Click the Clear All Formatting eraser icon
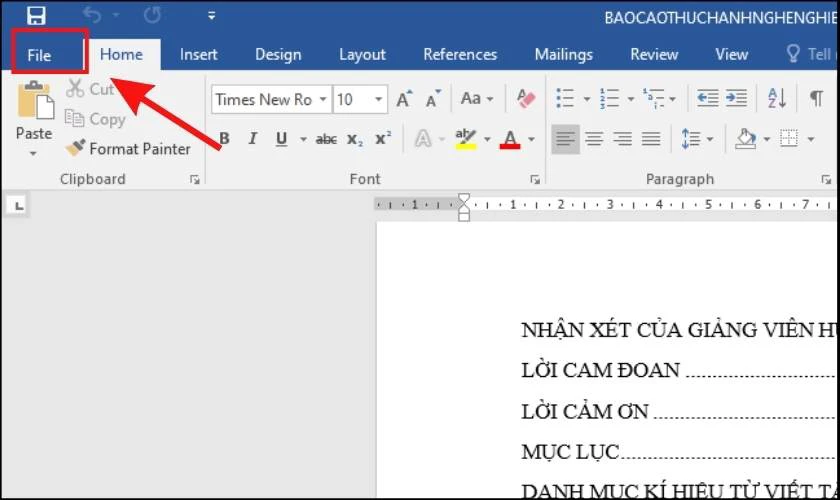This screenshot has width=840, height=500. [x=526, y=99]
